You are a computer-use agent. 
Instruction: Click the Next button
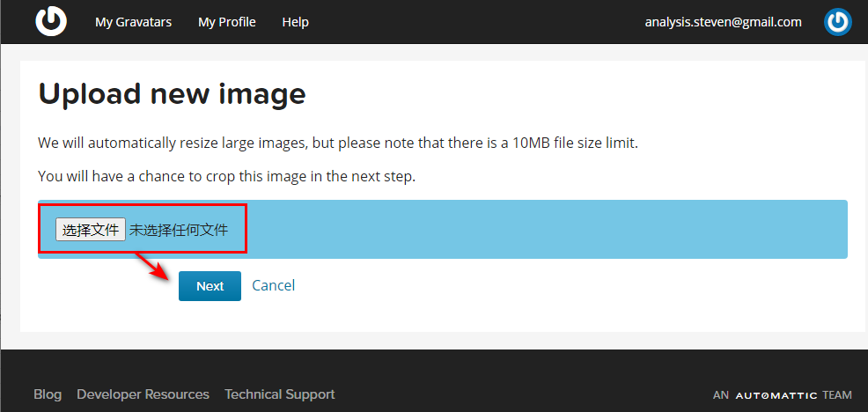(x=210, y=285)
